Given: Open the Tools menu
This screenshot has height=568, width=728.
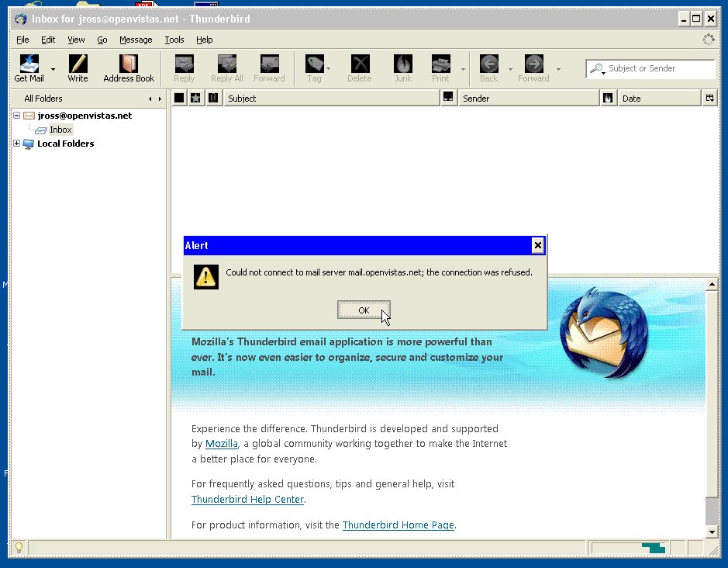Looking at the screenshot, I should pos(174,40).
